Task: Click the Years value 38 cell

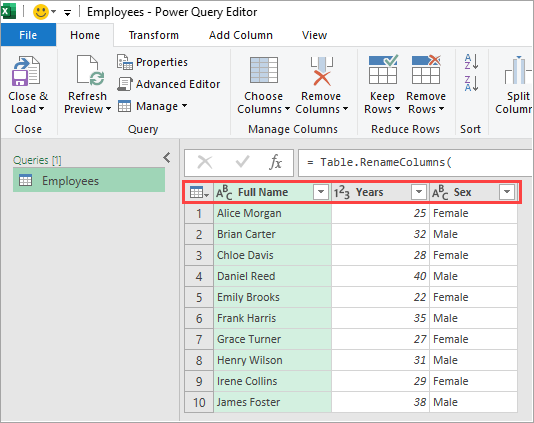Action: click(381, 402)
